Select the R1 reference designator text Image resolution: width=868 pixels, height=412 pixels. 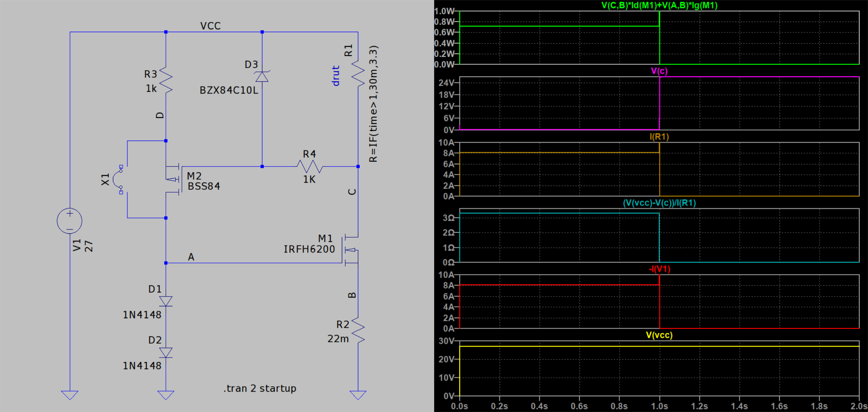(348, 51)
